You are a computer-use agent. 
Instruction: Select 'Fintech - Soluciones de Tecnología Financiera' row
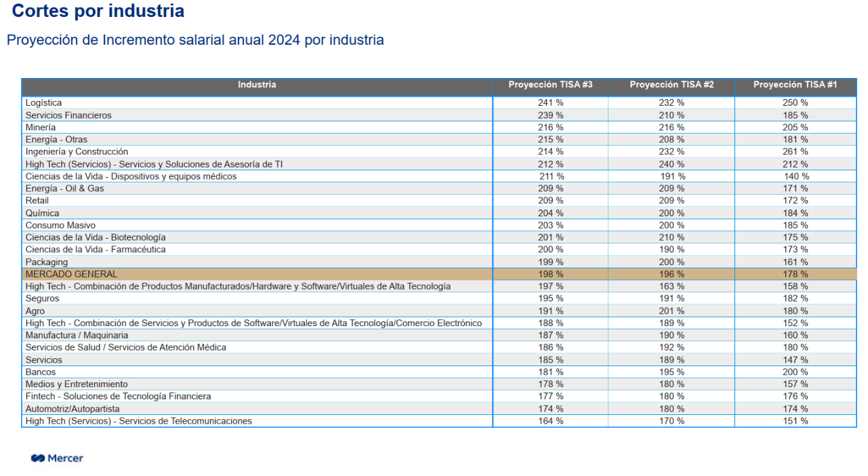(x=118, y=396)
